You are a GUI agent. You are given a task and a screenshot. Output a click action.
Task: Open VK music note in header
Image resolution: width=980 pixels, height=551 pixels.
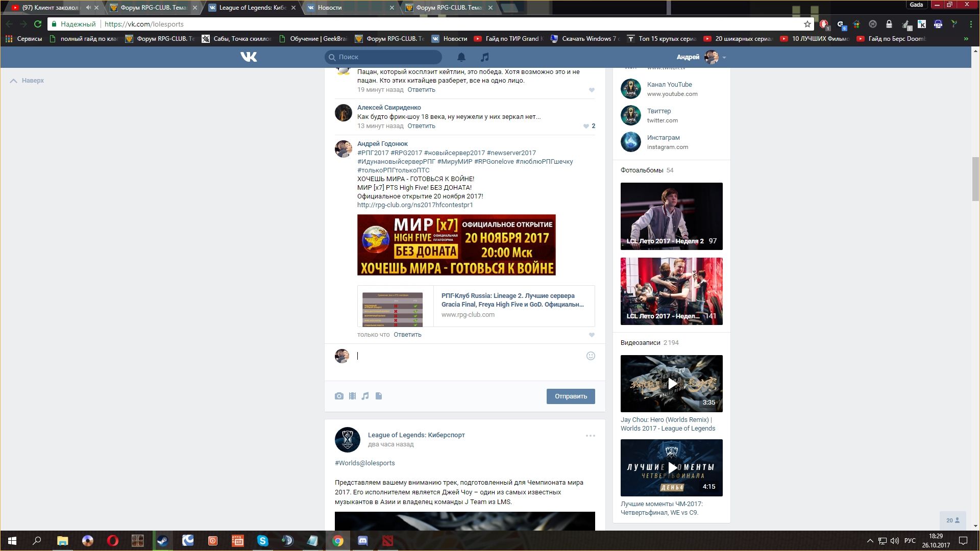[485, 57]
